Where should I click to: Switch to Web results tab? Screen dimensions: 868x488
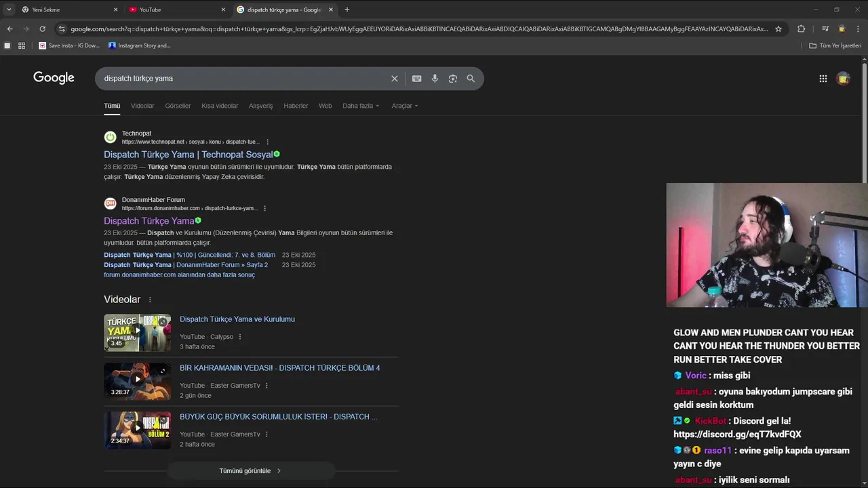tap(325, 106)
